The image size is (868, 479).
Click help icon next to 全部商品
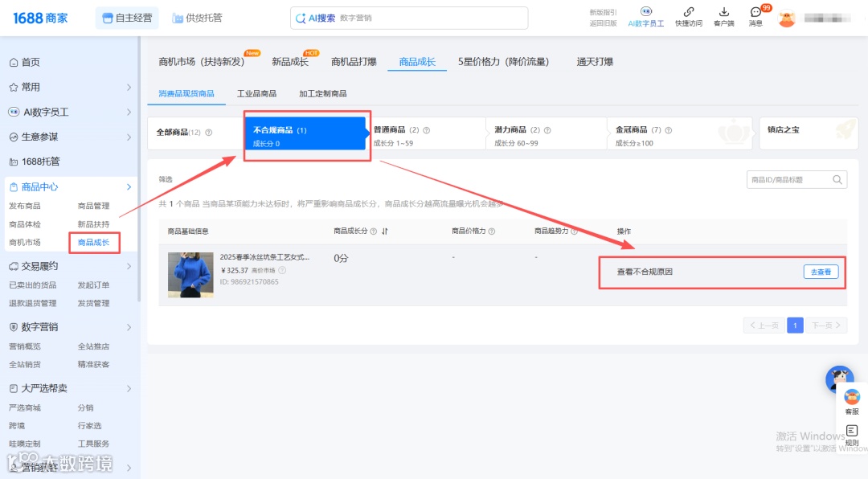209,133
